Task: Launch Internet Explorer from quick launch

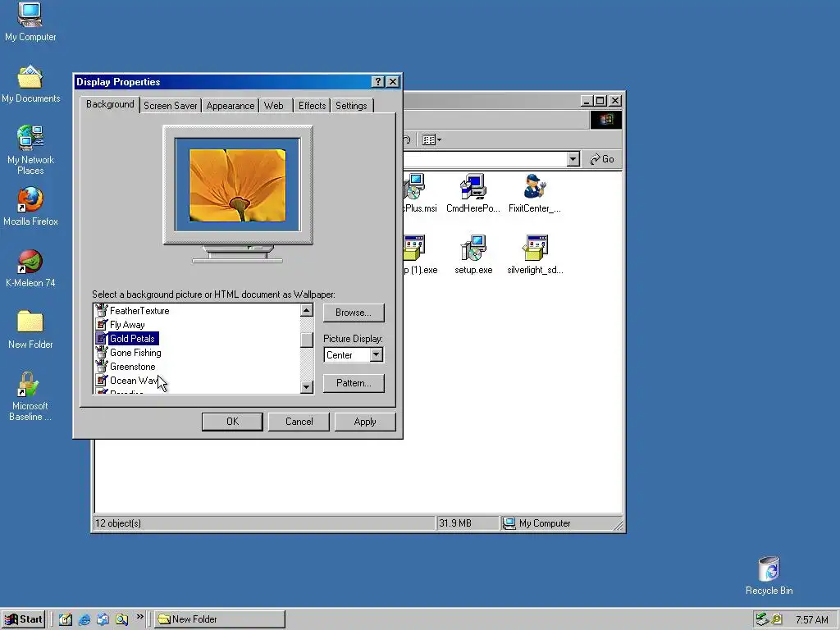Action: click(84, 619)
